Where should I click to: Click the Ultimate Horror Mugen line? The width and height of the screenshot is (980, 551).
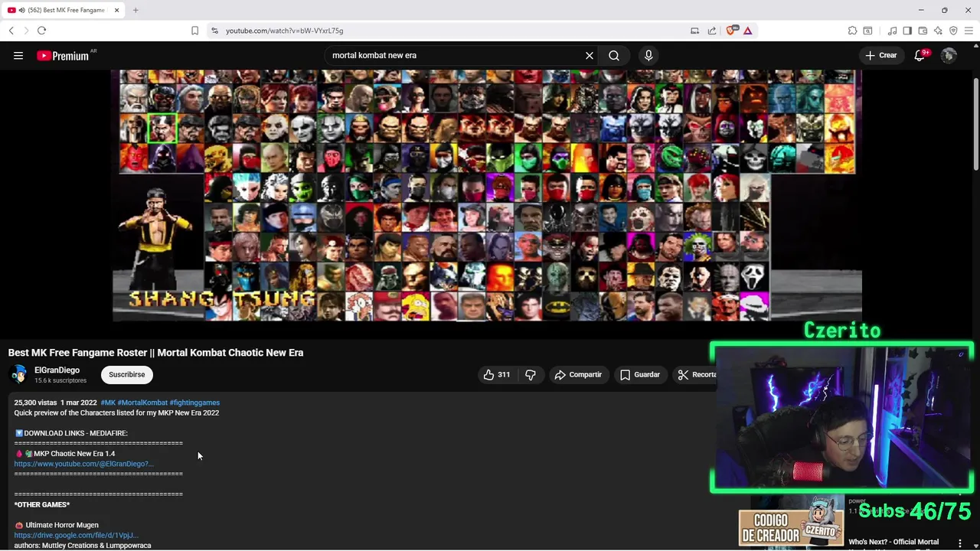click(62, 525)
